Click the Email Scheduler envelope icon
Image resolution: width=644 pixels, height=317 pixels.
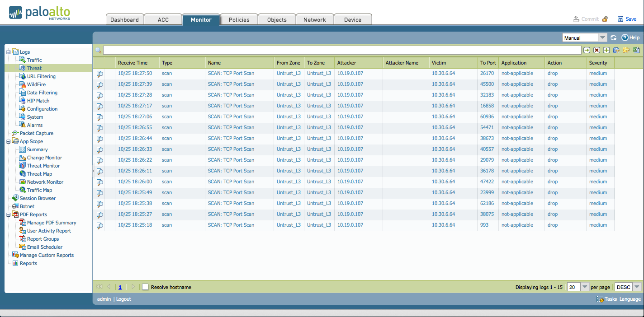tap(23, 247)
